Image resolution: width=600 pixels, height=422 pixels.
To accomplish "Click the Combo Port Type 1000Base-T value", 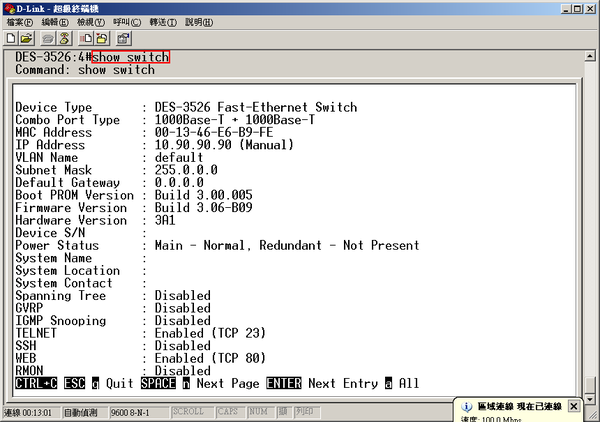I will pyautogui.click(x=235, y=120).
